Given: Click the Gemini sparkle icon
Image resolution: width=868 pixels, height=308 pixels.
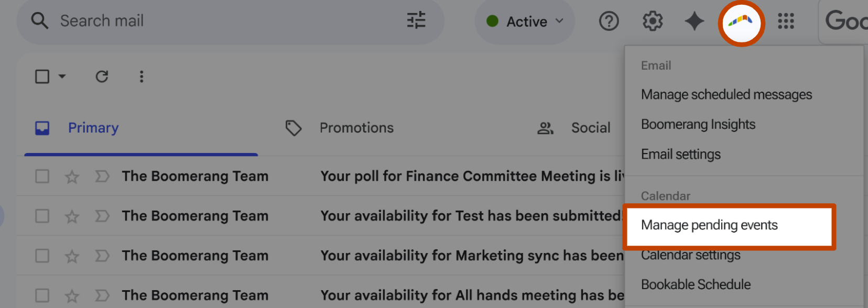Looking at the screenshot, I should click(695, 21).
